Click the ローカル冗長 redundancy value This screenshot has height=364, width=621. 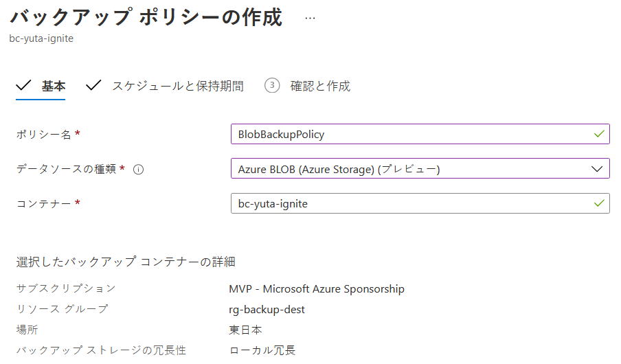tap(262, 350)
